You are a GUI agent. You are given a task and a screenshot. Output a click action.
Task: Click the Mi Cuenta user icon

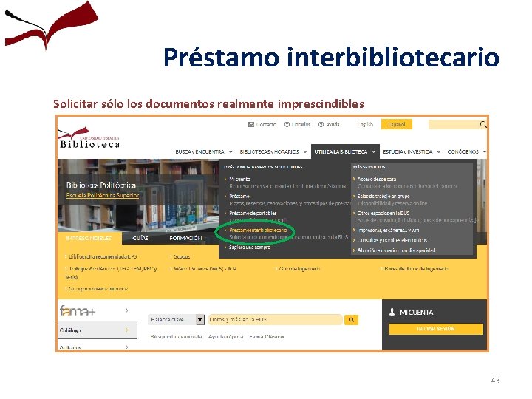coord(392,312)
